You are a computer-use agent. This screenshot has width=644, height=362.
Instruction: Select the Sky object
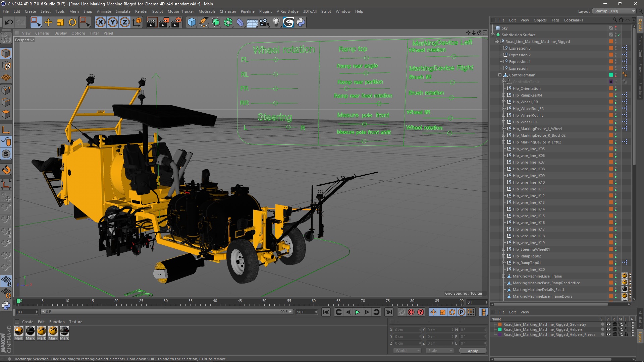click(504, 28)
